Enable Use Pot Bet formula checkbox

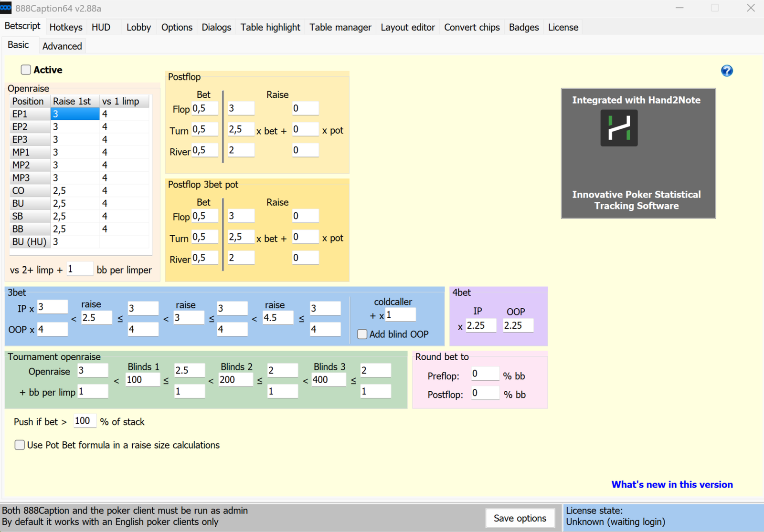coord(20,445)
